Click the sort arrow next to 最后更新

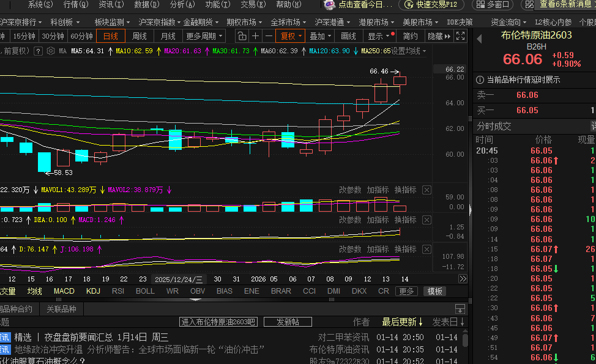coord(420,322)
